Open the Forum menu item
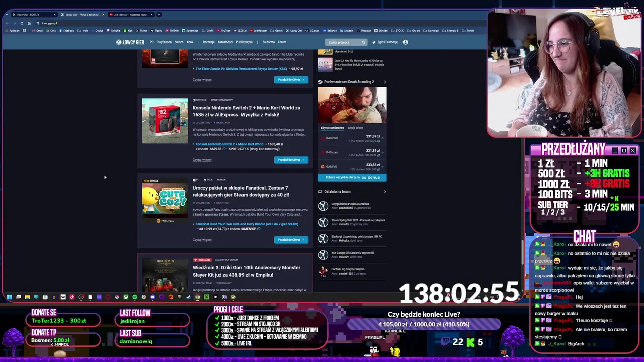 pos(282,42)
